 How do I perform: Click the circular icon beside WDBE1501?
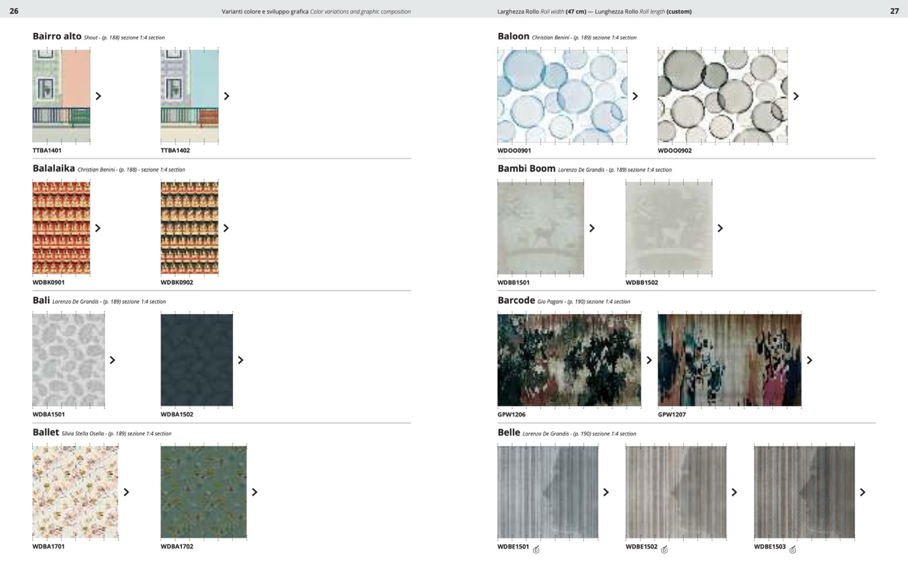click(x=536, y=550)
